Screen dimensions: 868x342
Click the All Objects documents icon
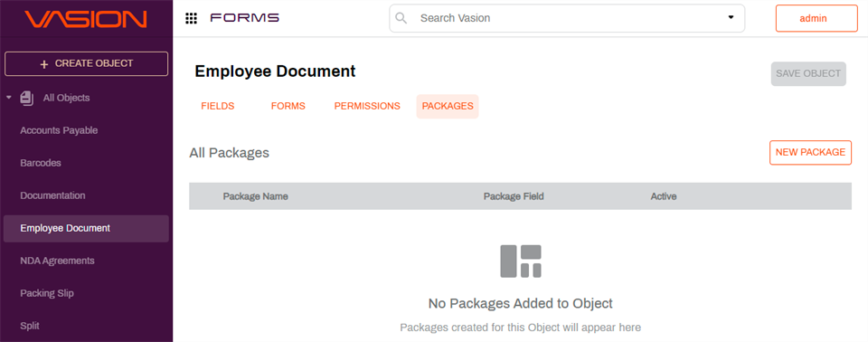tap(26, 98)
